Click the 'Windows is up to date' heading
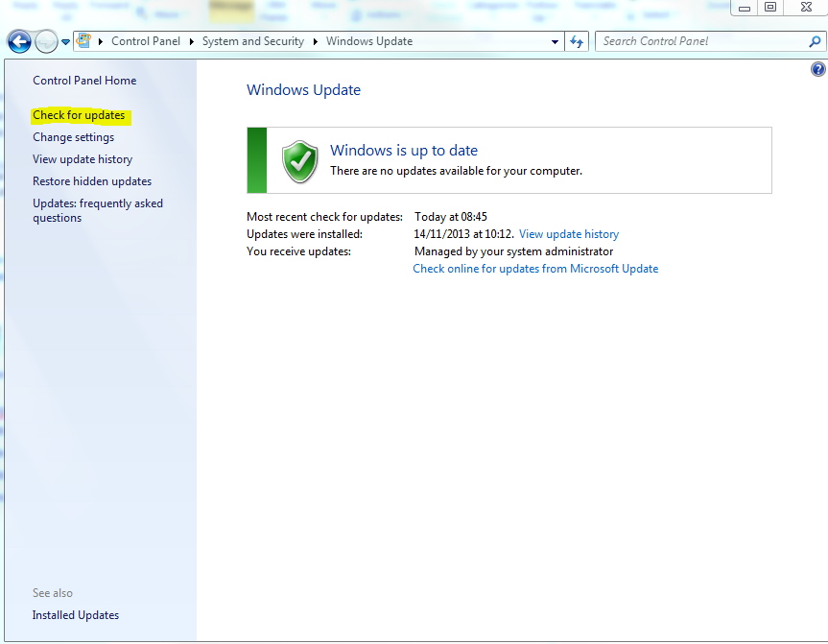828x644 pixels. point(404,151)
